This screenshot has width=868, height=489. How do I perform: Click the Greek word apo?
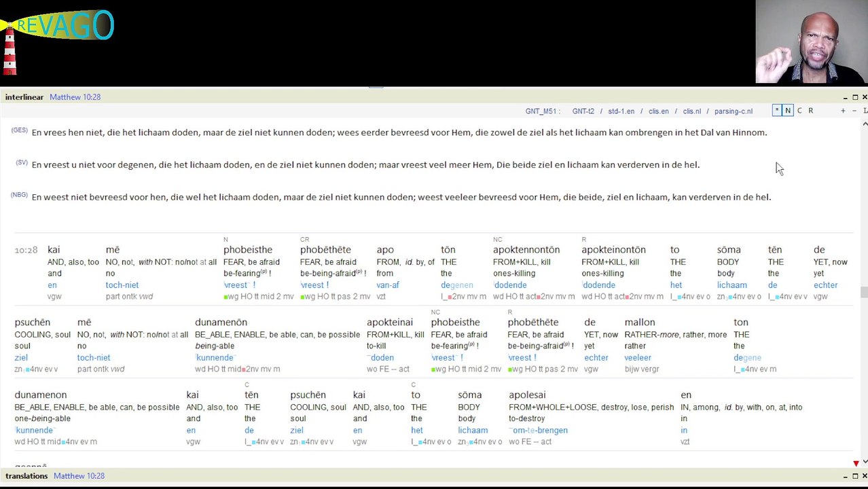coord(385,250)
